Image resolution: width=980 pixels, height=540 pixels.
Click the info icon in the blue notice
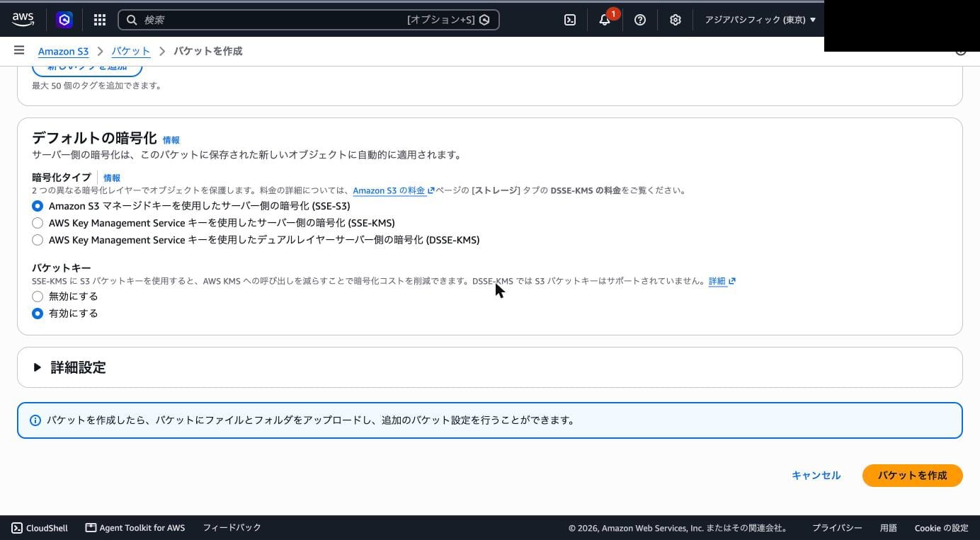(x=35, y=420)
